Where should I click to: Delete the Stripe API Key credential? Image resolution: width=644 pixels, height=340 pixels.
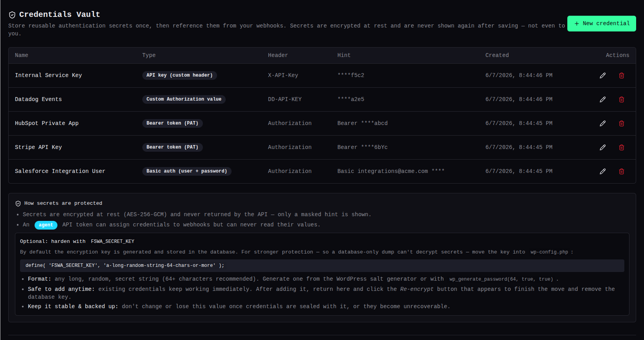coord(622,147)
